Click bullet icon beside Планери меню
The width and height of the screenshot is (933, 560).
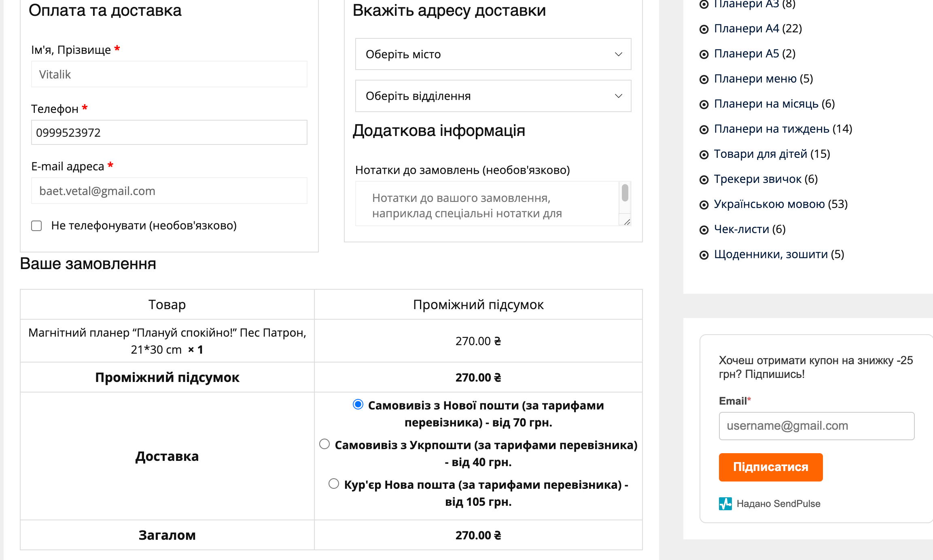pos(704,79)
